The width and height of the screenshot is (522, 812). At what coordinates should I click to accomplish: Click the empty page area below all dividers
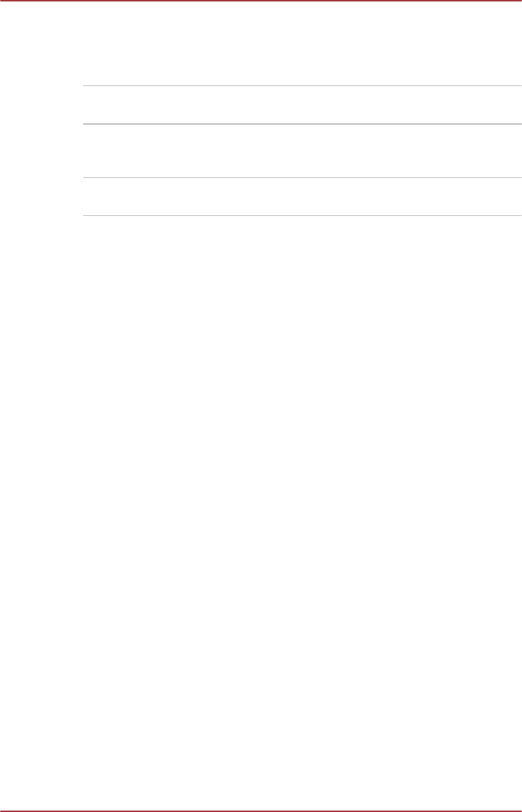coord(261,513)
